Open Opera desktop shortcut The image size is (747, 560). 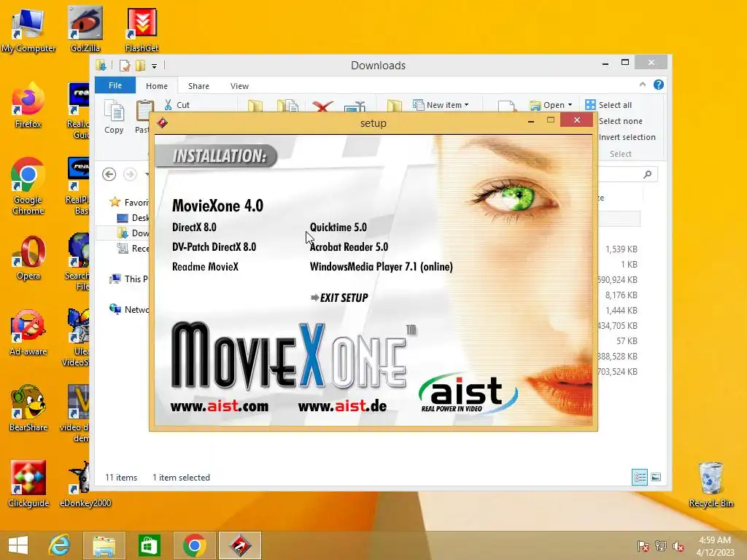[x=28, y=257]
